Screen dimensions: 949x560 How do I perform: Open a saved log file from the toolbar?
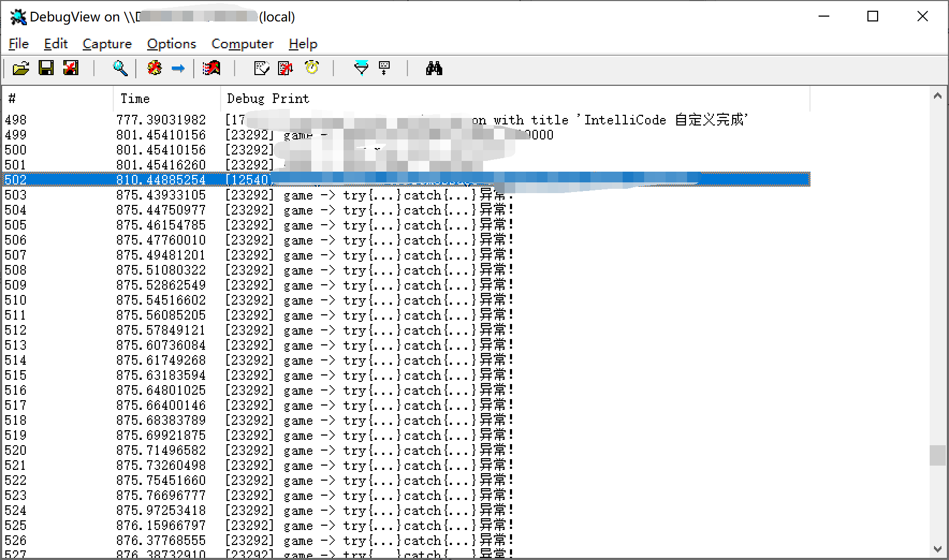pyautogui.click(x=20, y=68)
